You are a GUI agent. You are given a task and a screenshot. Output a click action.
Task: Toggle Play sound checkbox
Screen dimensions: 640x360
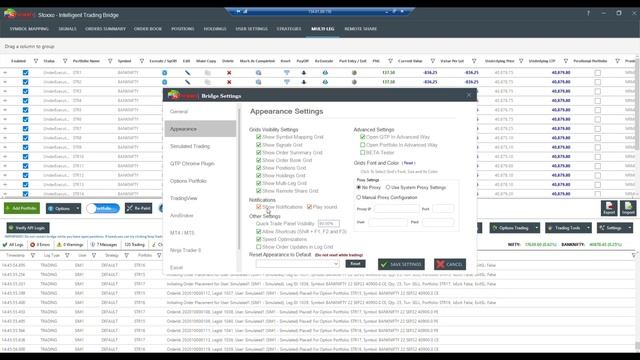click(x=309, y=207)
